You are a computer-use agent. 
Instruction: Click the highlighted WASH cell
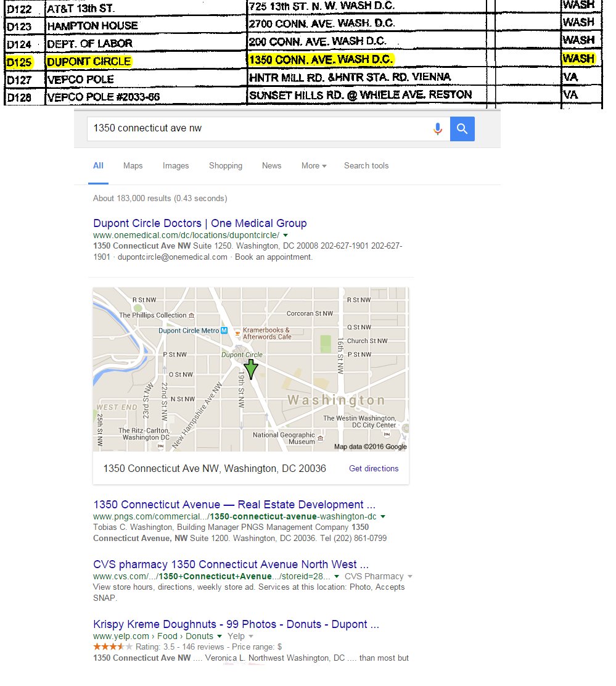581,58
